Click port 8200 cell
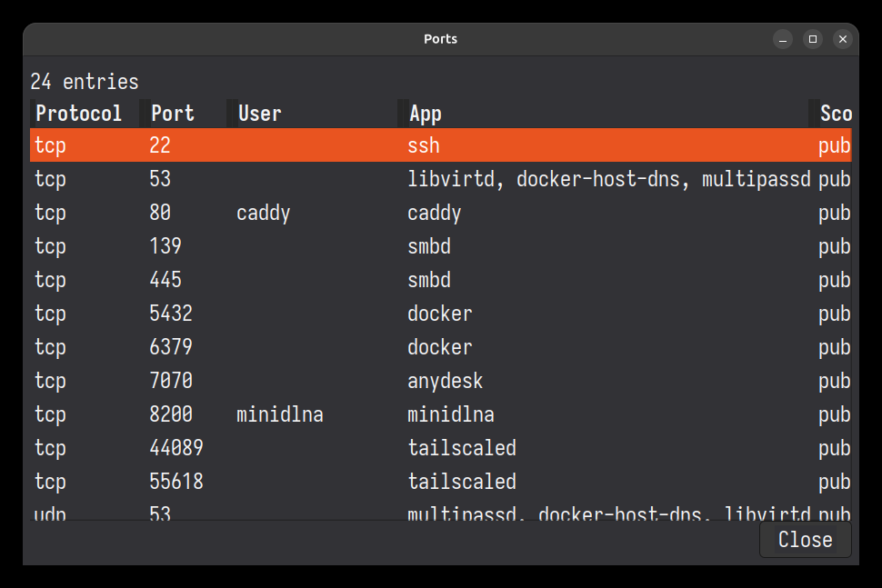Screen dimensions: 882x588 (x=171, y=414)
